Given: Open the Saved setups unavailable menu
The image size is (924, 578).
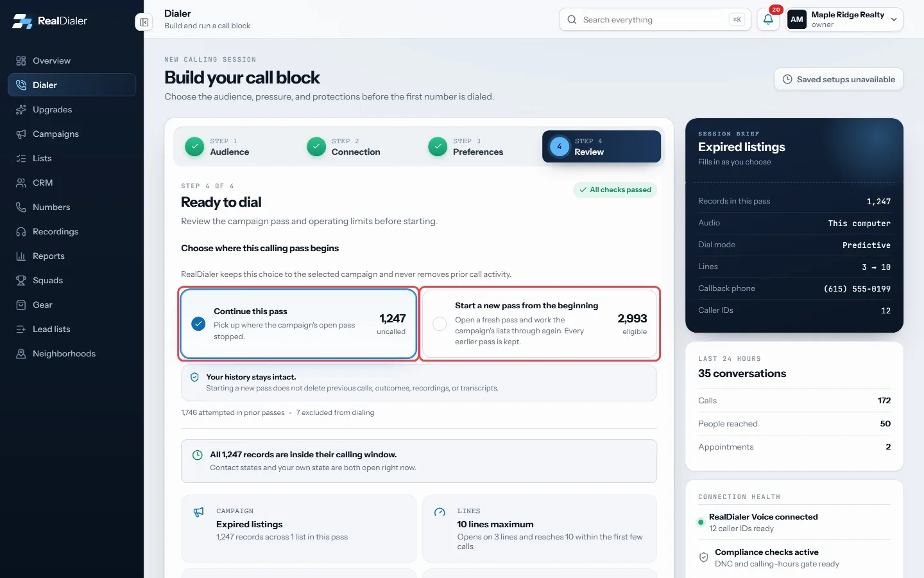Looking at the screenshot, I should coord(839,80).
